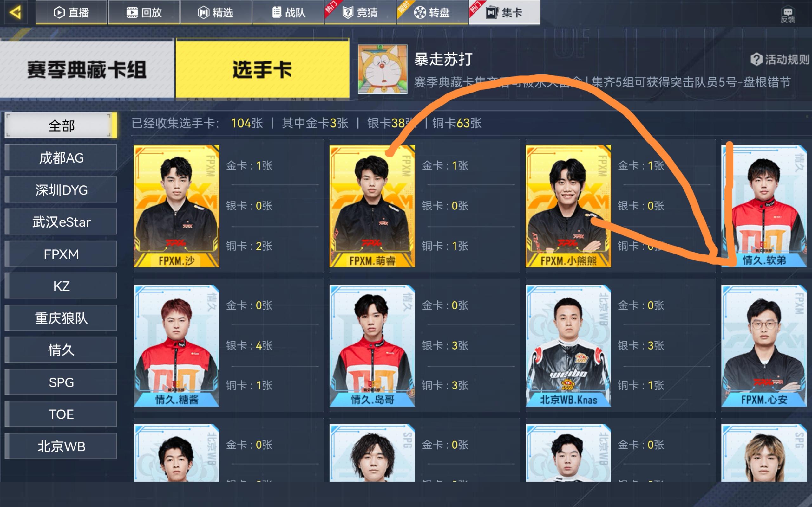Viewport: 812px width, 507px height.
Task: Filter cards by 北京WB team
Action: [61, 446]
